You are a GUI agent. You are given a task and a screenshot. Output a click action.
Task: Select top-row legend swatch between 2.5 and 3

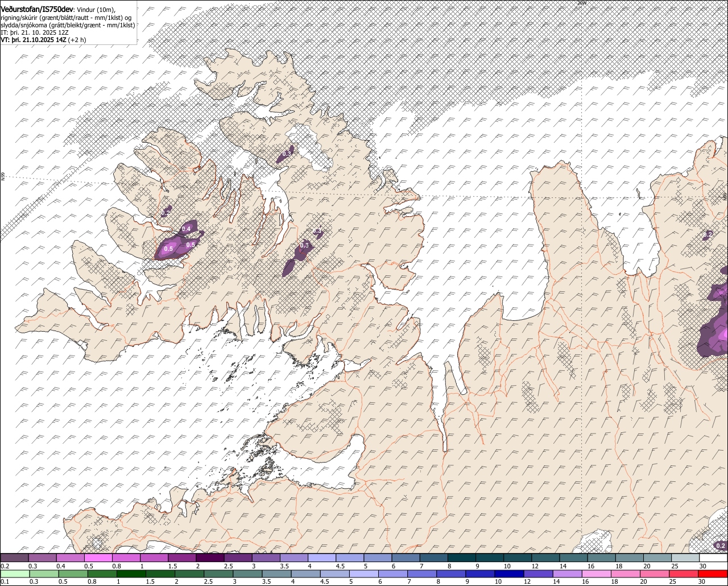pos(238,558)
